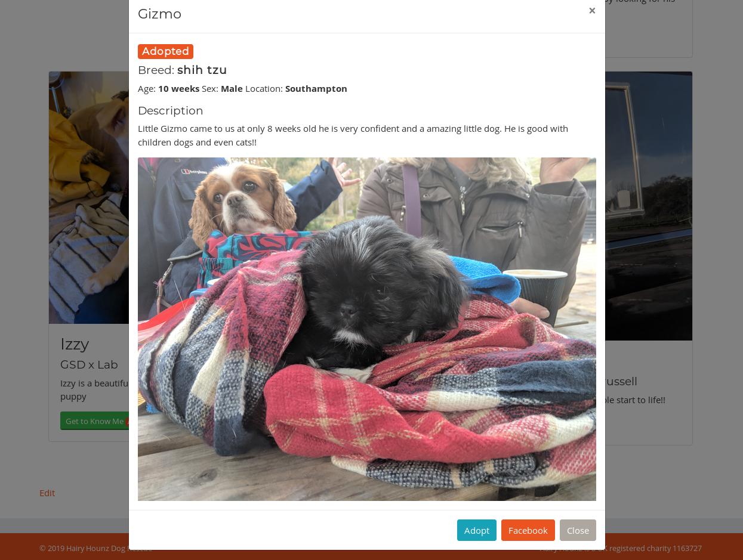Click Izzy's card photo
Image resolution: width=743 pixels, height=560 pixels.
(89, 198)
